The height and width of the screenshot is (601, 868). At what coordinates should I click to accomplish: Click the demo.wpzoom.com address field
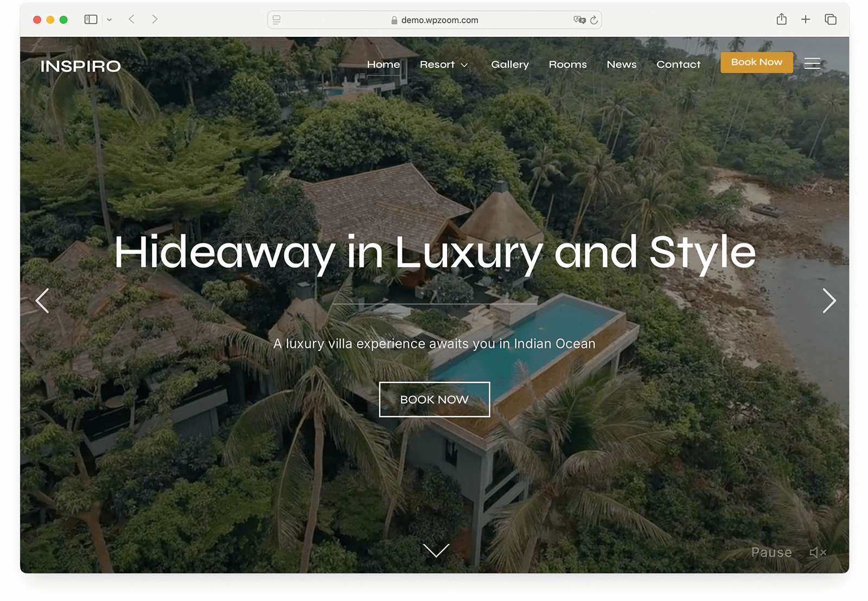click(x=435, y=20)
